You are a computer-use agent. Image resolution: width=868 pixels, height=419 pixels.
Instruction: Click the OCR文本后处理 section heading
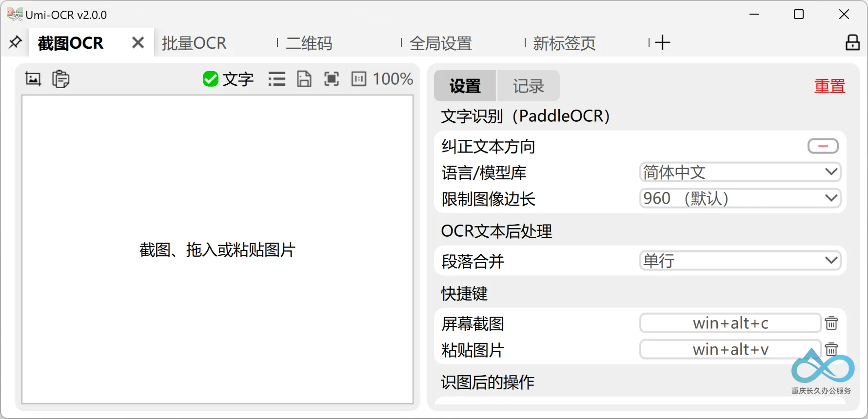tap(496, 231)
